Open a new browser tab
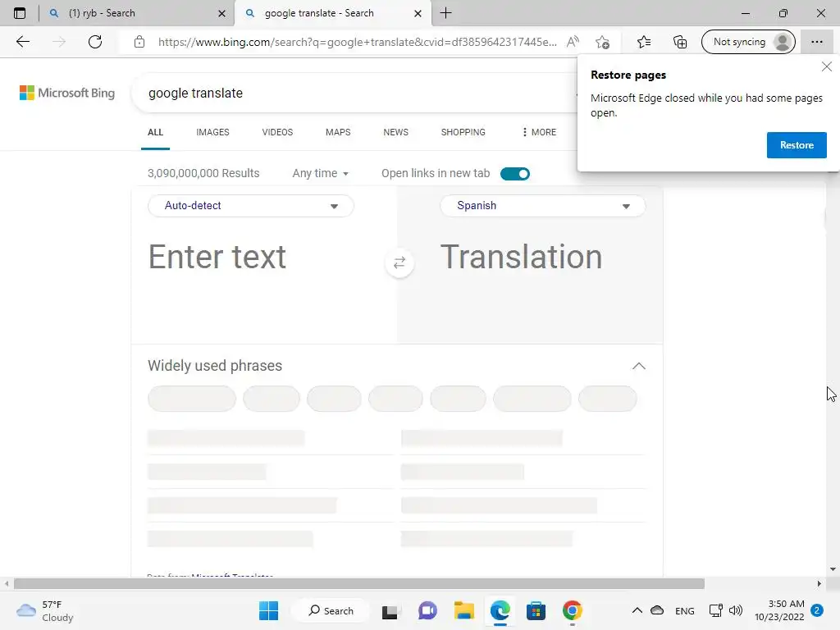 445,13
